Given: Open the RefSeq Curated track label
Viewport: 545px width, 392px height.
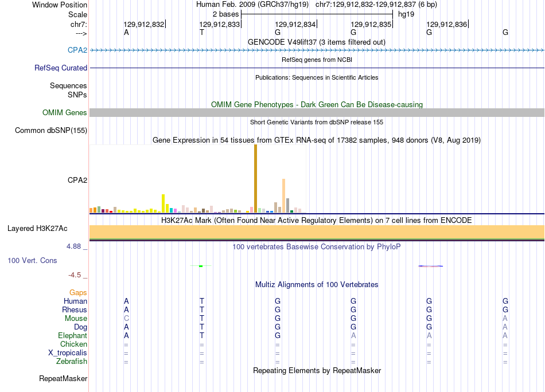Looking at the screenshot, I should coord(61,68).
